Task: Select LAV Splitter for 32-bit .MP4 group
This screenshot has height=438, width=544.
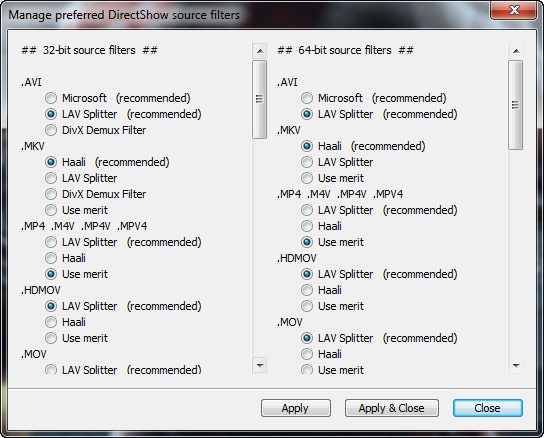Action: pyautogui.click(x=51, y=242)
